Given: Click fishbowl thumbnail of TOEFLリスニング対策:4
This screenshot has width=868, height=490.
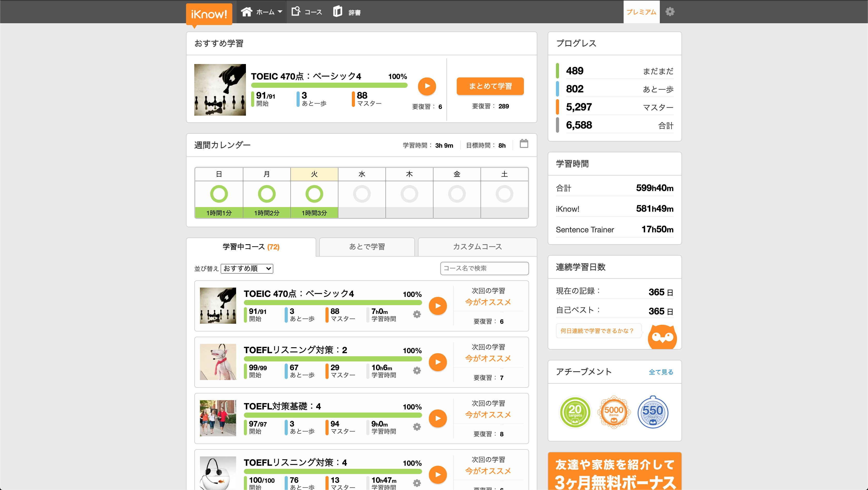Looking at the screenshot, I should coord(218,473).
